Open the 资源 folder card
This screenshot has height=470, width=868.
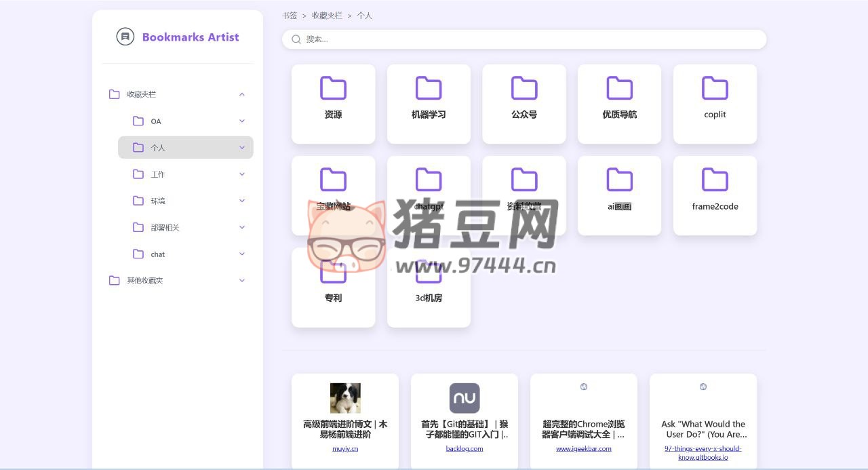(333, 104)
